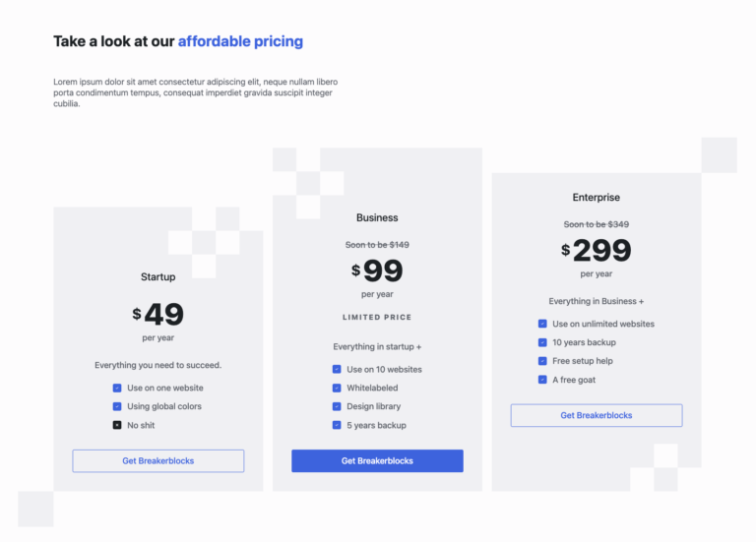
Task: Click the 'Use on unlimited websites' checkbox
Action: [542, 324]
